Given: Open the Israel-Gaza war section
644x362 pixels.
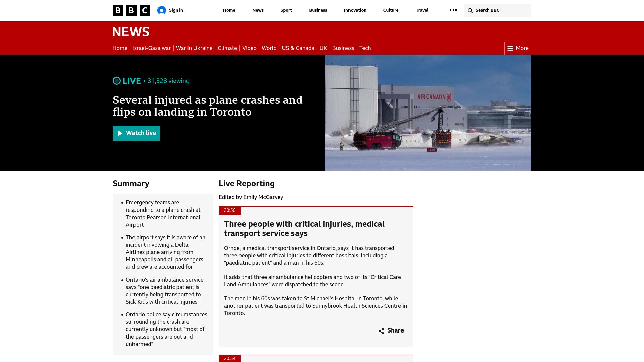Looking at the screenshot, I should coord(152,48).
